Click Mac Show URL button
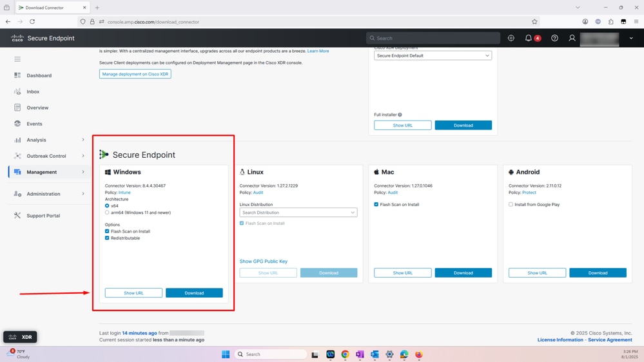 [402, 273]
